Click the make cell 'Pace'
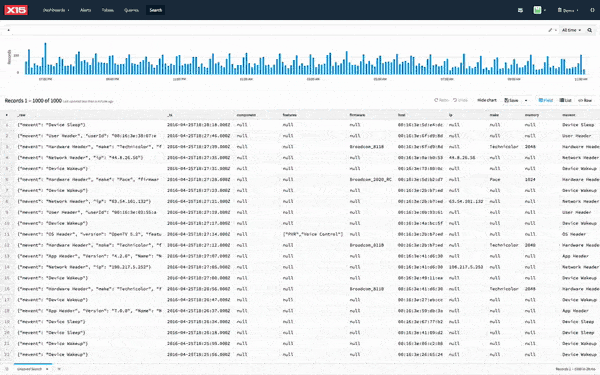 (495, 179)
